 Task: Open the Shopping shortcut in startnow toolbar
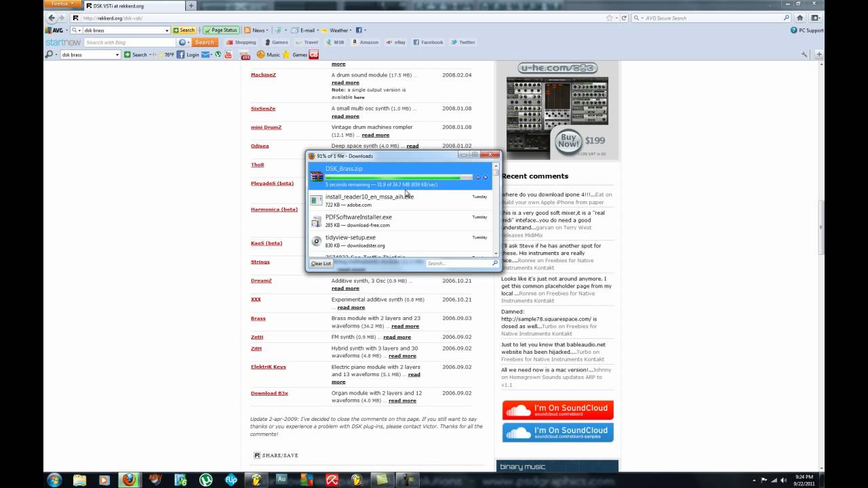pyautogui.click(x=241, y=42)
